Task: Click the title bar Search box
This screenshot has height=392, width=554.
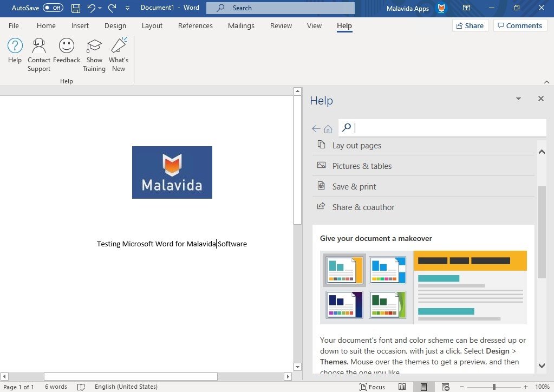Action: [x=280, y=8]
